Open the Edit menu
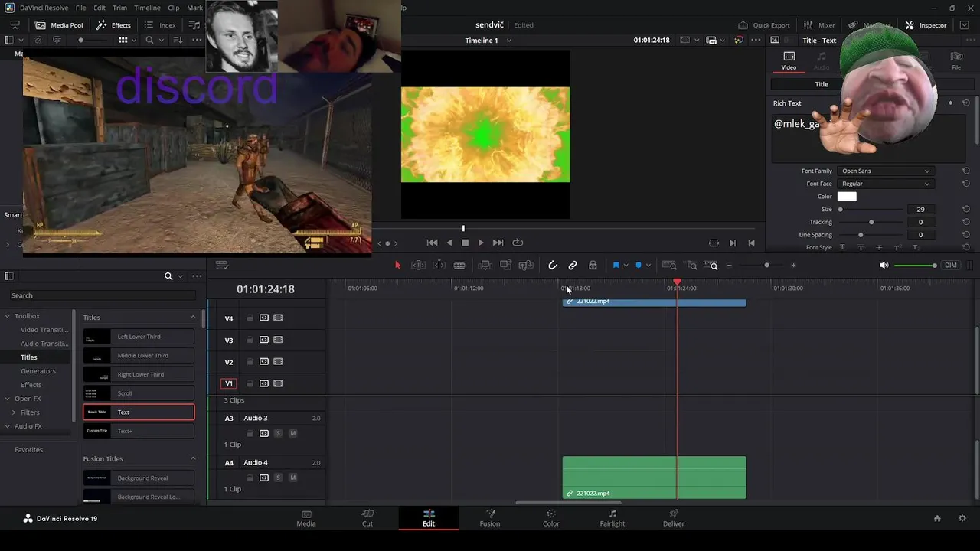 point(100,8)
